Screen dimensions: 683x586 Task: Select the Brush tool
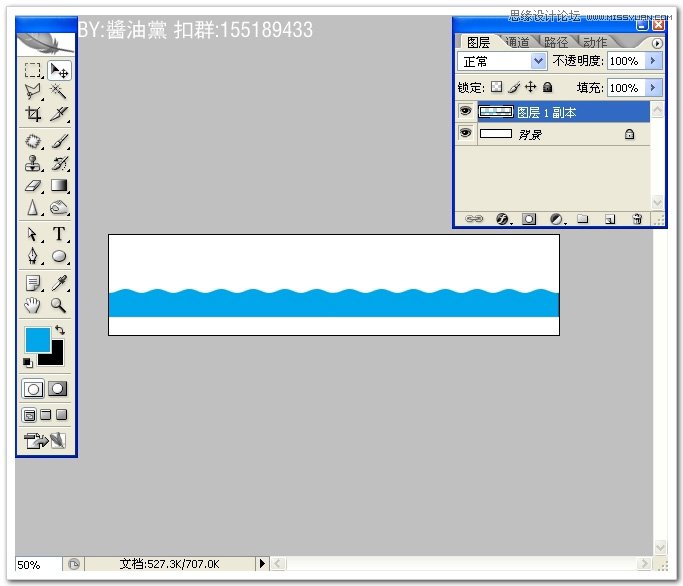click(59, 141)
